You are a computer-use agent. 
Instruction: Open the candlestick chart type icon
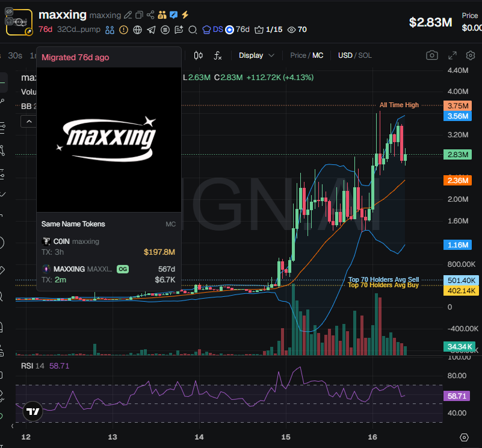pyautogui.click(x=198, y=55)
